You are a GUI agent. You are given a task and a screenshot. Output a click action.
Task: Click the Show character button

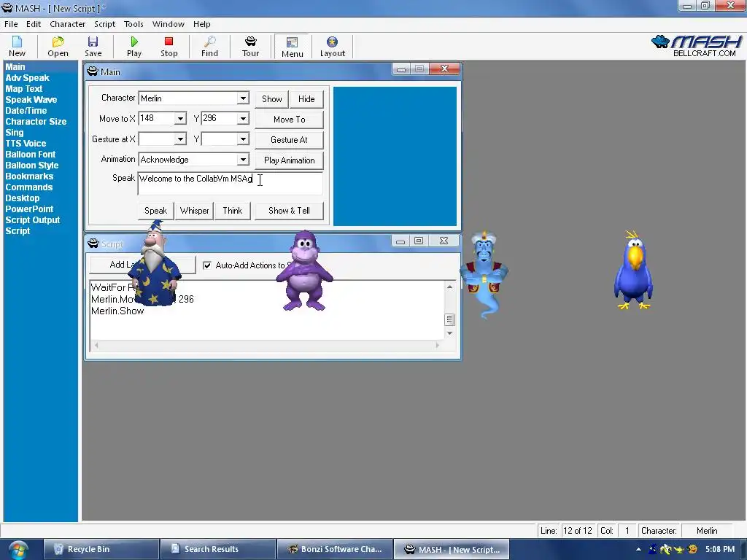[x=271, y=99]
